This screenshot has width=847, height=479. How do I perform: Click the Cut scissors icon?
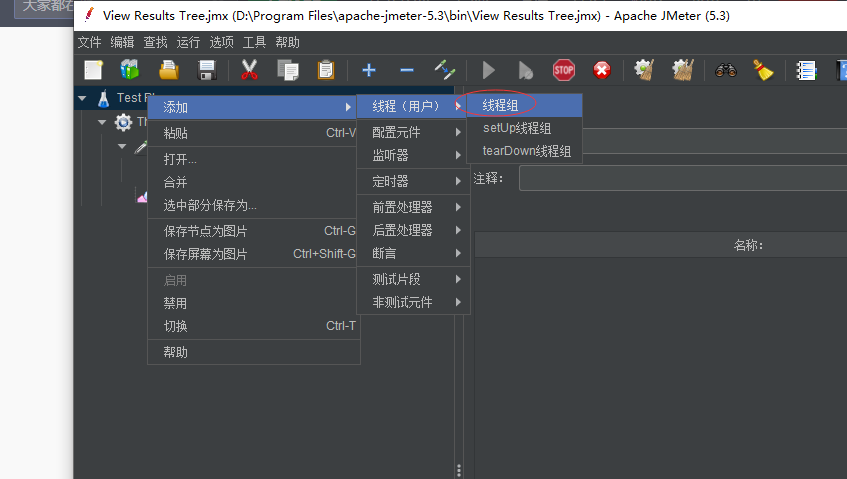pyautogui.click(x=249, y=70)
